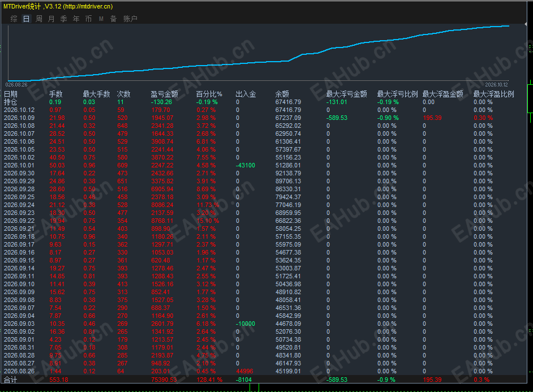The width and height of the screenshot is (533, 392).
Task: Click the -130.26 position profit value
Action: pyautogui.click(x=161, y=102)
